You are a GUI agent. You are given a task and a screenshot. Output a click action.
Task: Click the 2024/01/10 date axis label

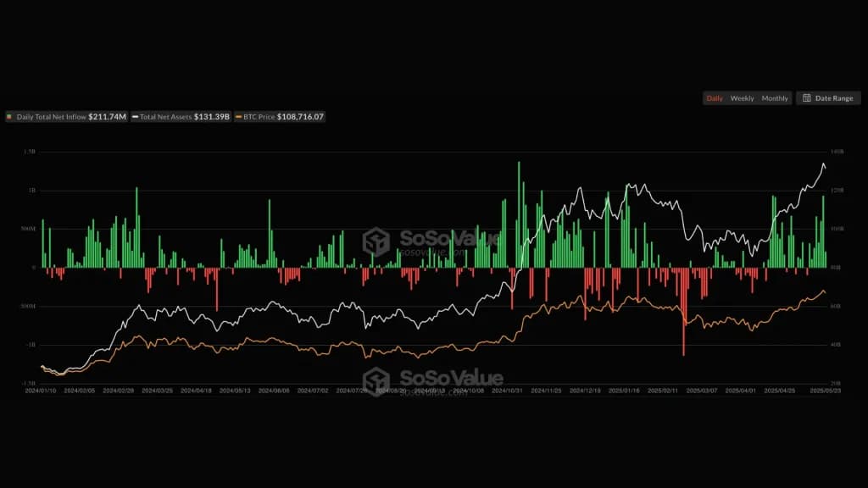pyautogui.click(x=41, y=391)
